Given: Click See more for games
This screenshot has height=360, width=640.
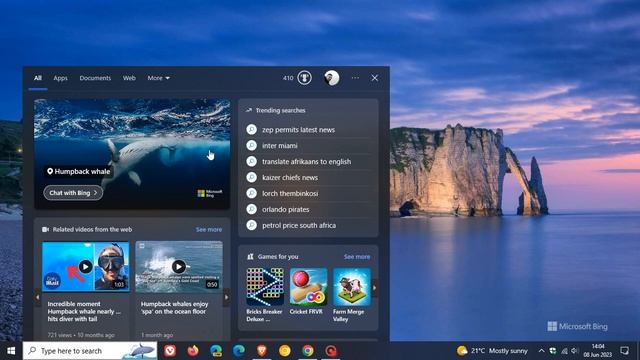Looking at the screenshot, I should [357, 257].
